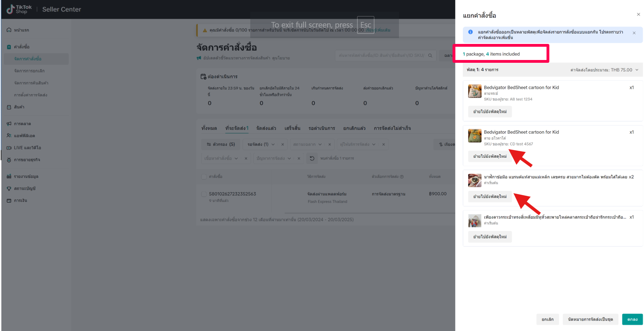The height and width of the screenshot is (331, 644).
Task: Click the ฿900.00 order total
Action: click(x=438, y=194)
